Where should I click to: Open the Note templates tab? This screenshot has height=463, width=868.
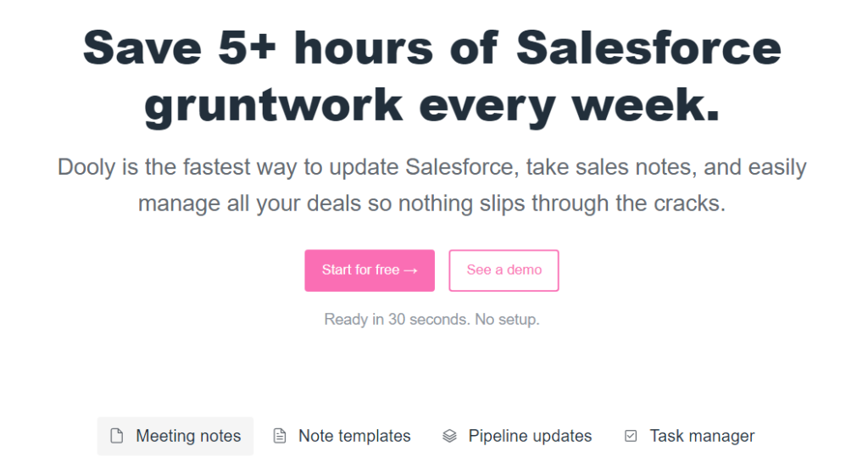pyautogui.click(x=342, y=436)
